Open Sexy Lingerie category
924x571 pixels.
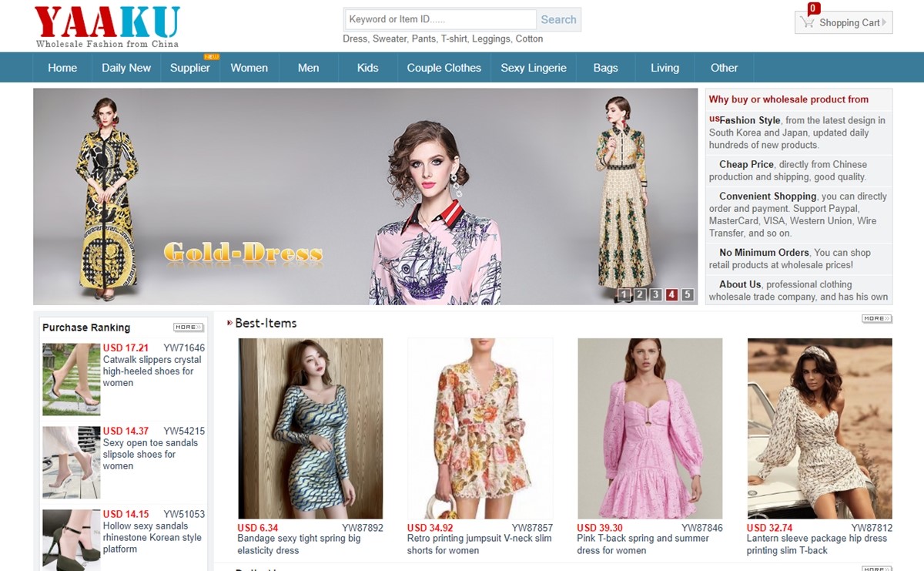tap(533, 68)
